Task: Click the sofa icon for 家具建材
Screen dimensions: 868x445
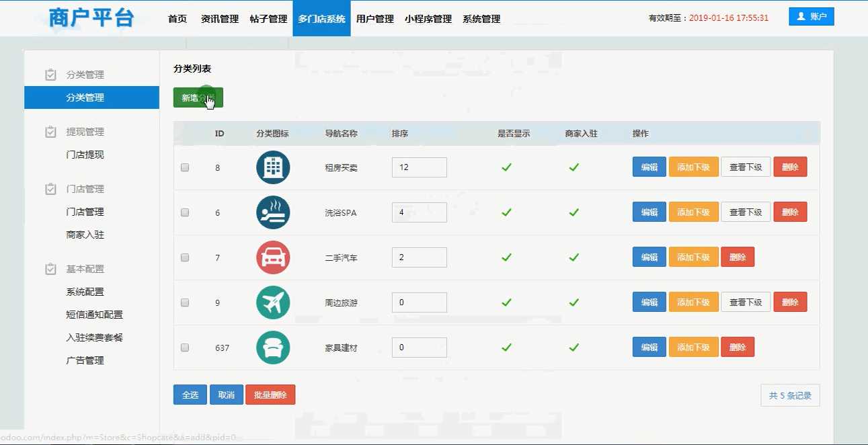Action: [273, 348]
